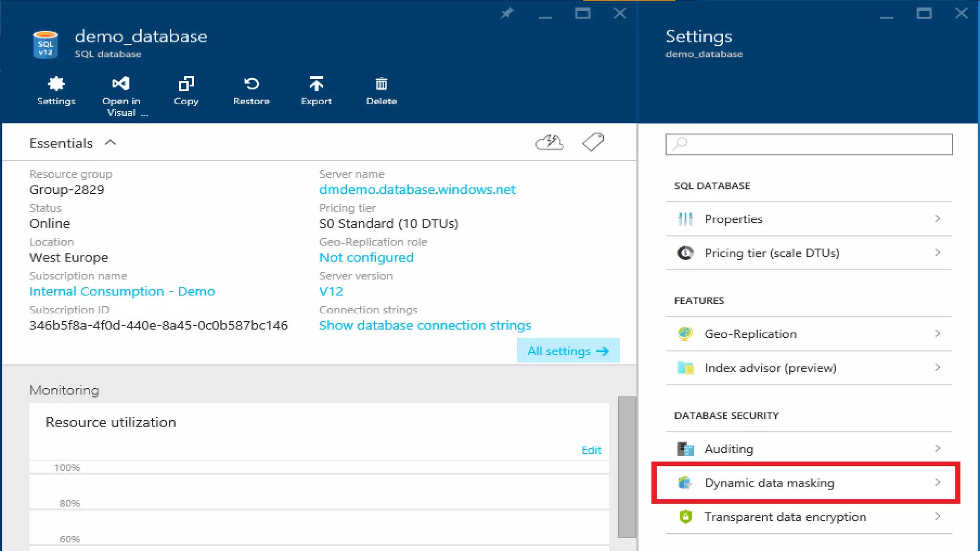980x551 pixels.
Task: Click the cloud quick start icon in Essentials
Action: point(549,142)
